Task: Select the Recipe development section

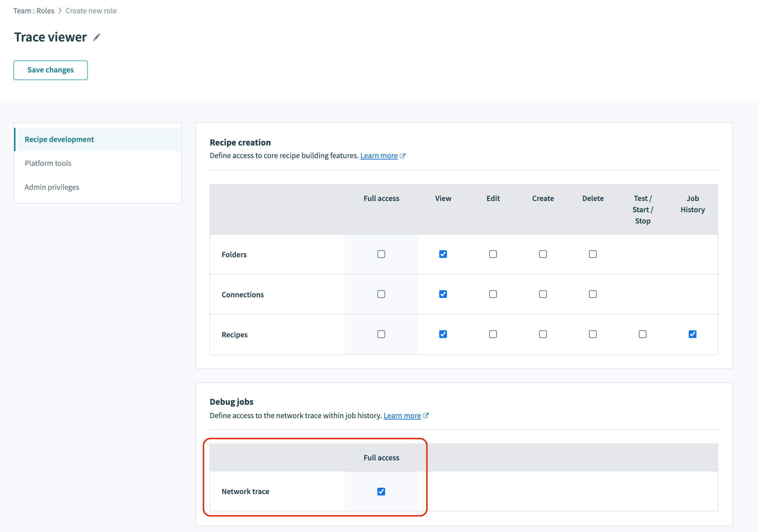Action: click(59, 139)
